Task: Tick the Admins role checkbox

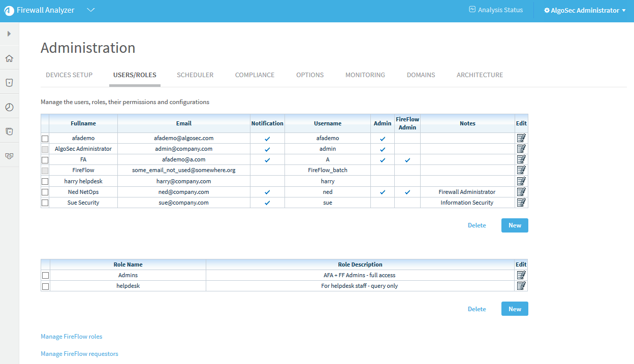Action: point(45,276)
